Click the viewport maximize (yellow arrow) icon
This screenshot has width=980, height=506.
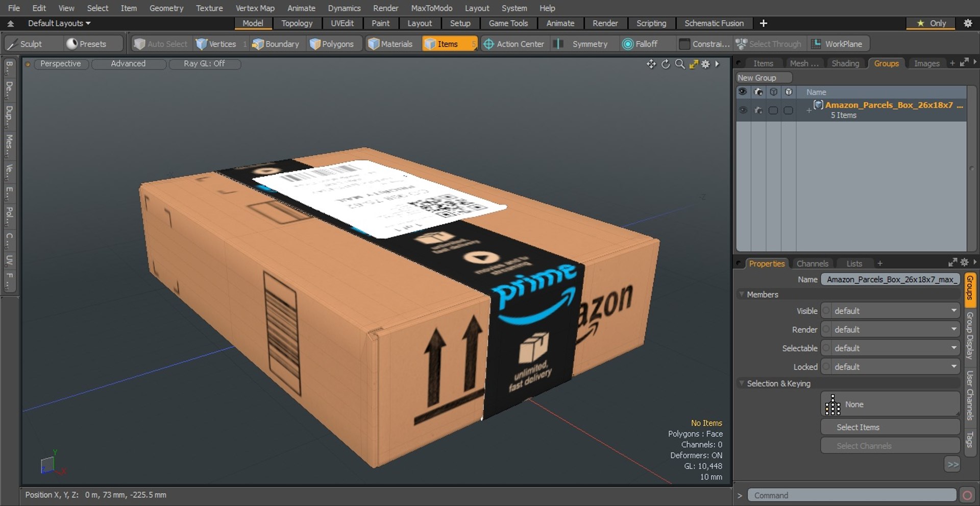693,64
